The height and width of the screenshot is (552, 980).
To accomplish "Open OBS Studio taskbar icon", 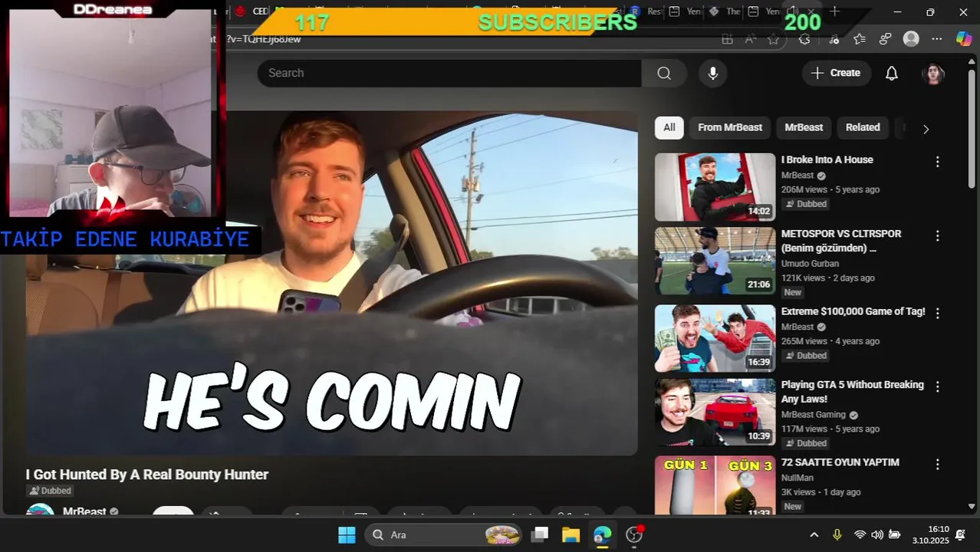I will click(x=634, y=534).
